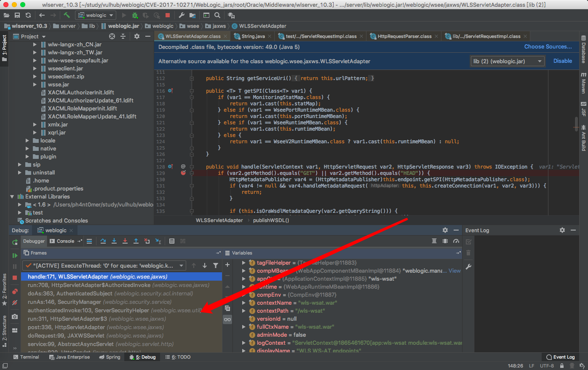
Task: Click the camera thread dump icon
Action: point(15,316)
